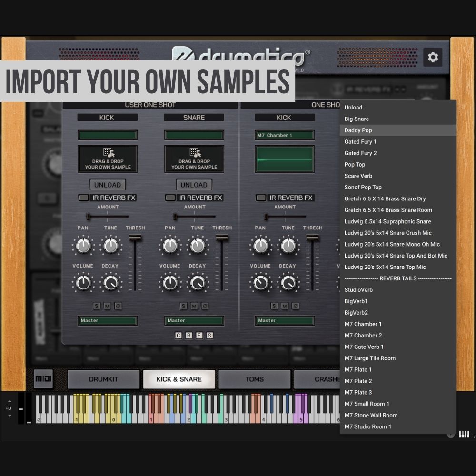The width and height of the screenshot is (476, 476).
Task: Open user snare Master output dropdown
Action: pyautogui.click(x=194, y=320)
